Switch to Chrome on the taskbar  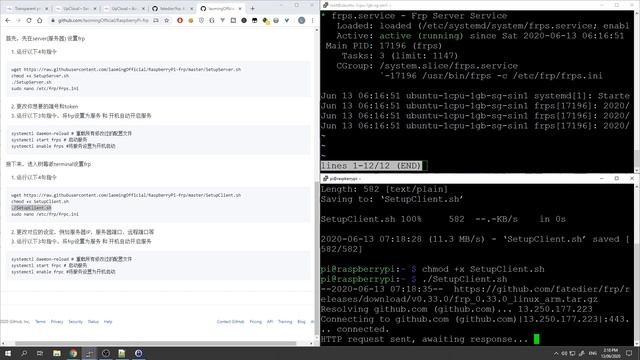point(73,353)
